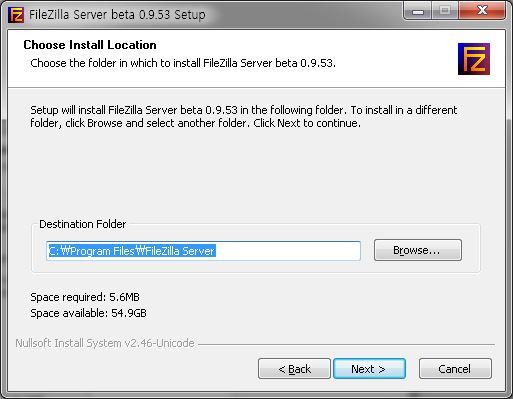The image size is (513, 399).
Task: Click the Choose Install Location heading
Action: 90,45
